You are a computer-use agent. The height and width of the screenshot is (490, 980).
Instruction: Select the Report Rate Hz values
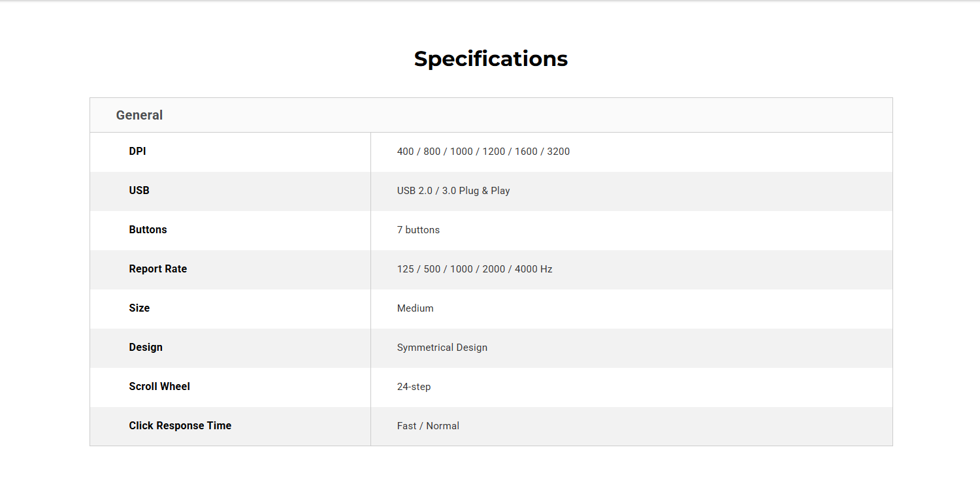(x=475, y=269)
